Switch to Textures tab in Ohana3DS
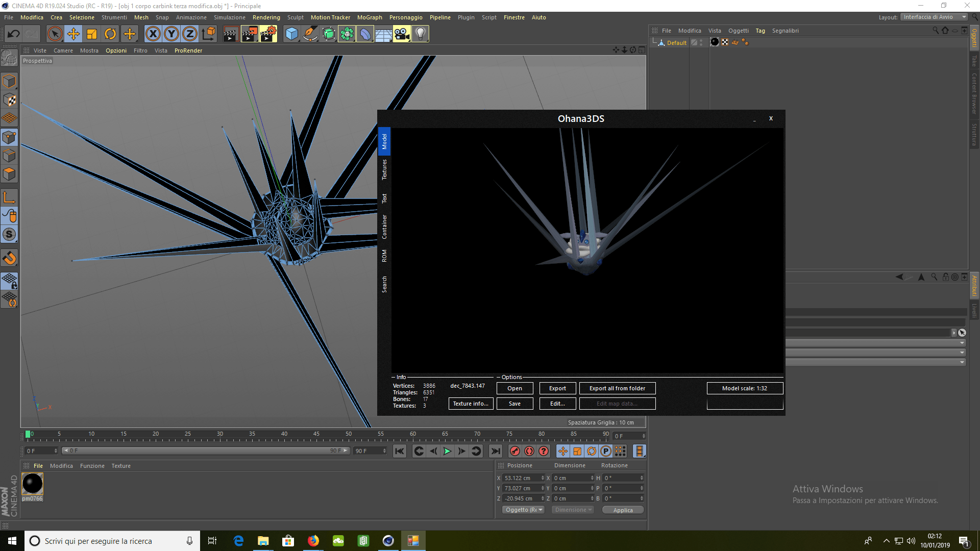Screen dimensions: 980x551 click(x=384, y=169)
